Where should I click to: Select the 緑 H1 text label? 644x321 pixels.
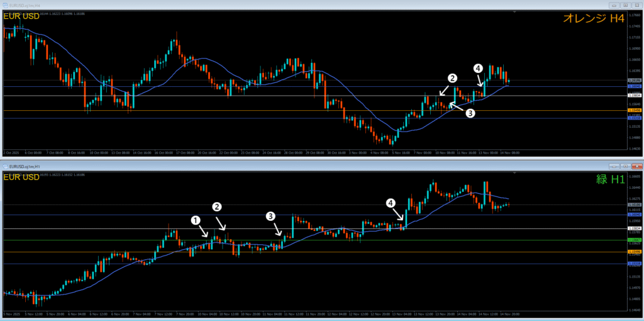pyautogui.click(x=610, y=178)
